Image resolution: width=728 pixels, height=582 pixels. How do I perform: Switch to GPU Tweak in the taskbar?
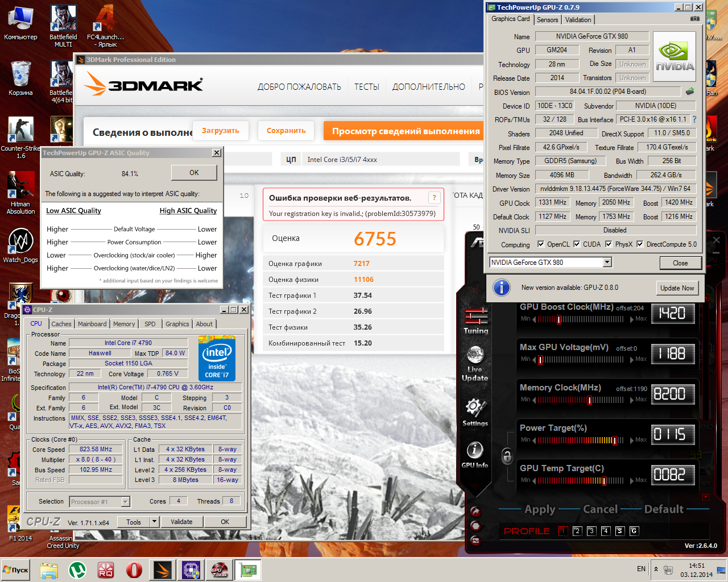(x=220, y=569)
